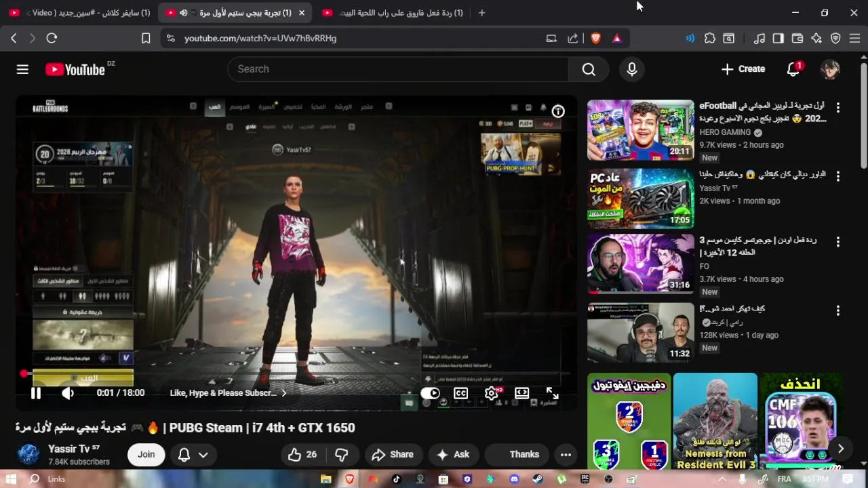The height and width of the screenshot is (488, 868).
Task: Open the media control music-note icon
Action: (759, 39)
